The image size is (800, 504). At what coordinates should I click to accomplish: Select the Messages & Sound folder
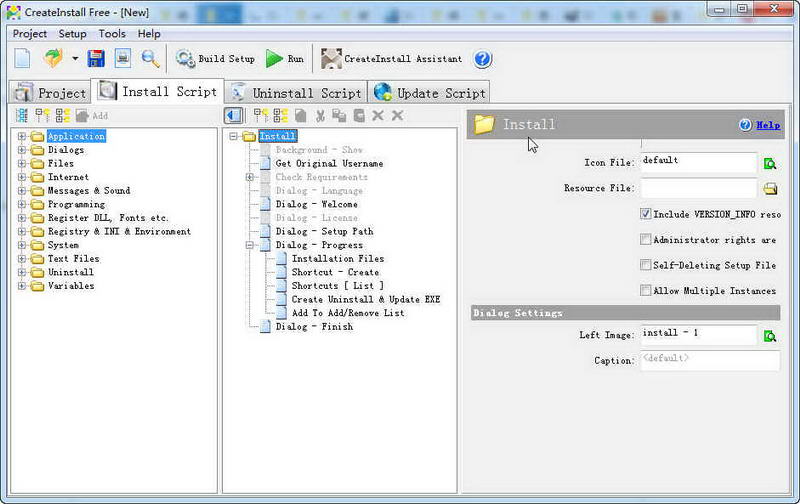tap(89, 190)
